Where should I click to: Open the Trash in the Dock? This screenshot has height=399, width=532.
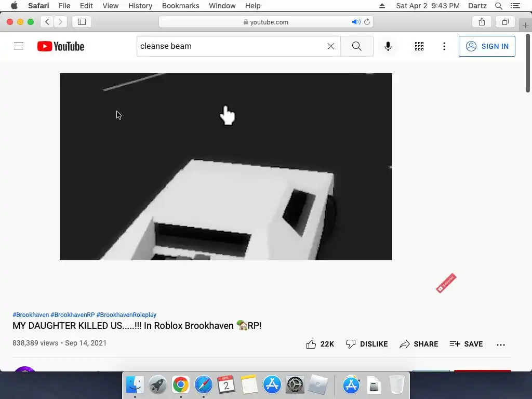coord(396,385)
